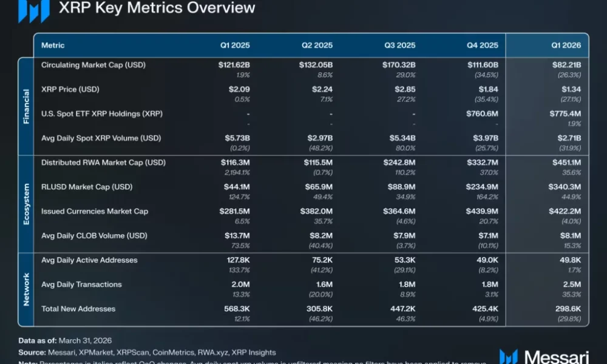The image size is (607, 364).
Task: Click the "$121.62B" market cap value
Action: [234, 65]
